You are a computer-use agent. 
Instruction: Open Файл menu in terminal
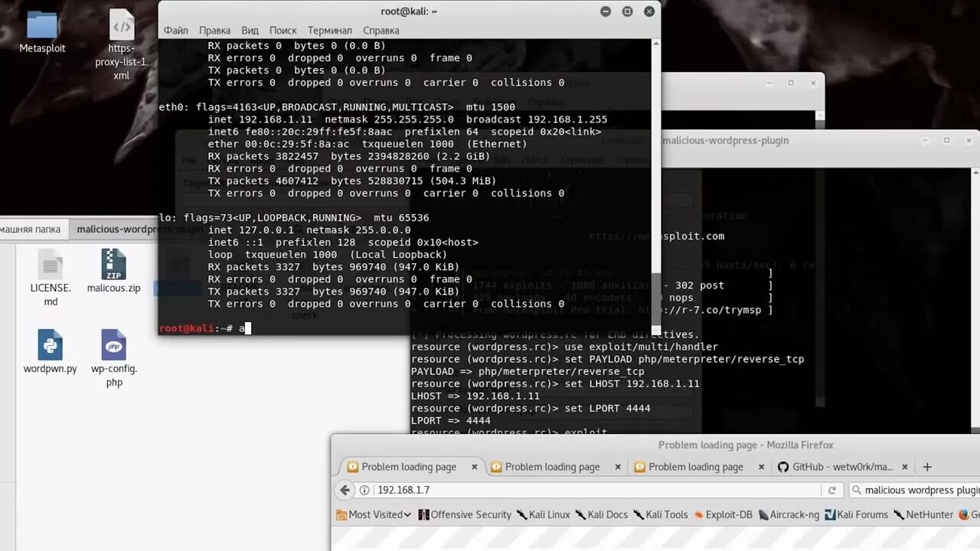(176, 31)
